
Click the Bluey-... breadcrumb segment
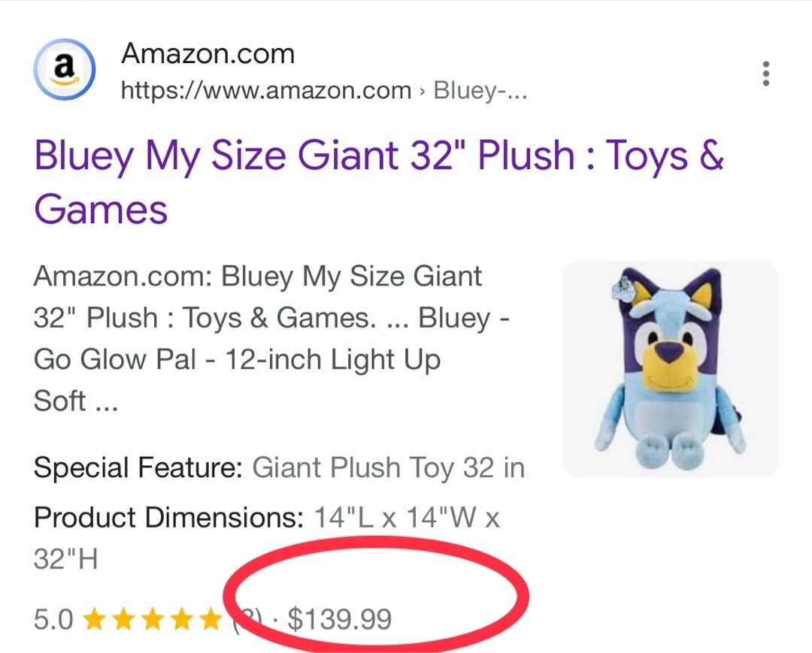coord(480,91)
